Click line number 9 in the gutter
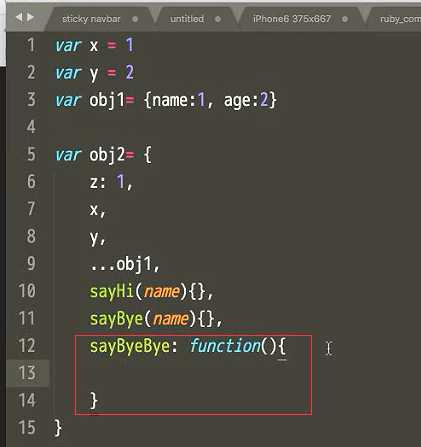 pos(31,263)
